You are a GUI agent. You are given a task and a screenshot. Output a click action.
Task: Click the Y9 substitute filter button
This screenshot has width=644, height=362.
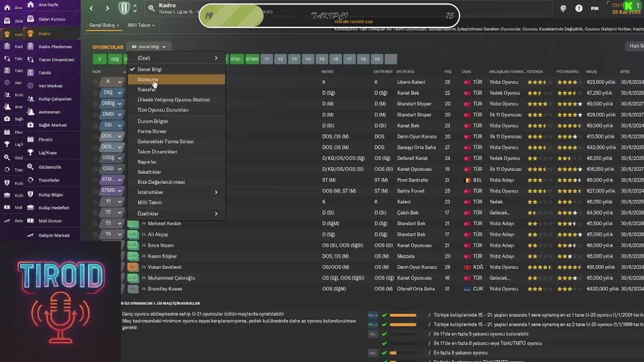[x=377, y=59]
